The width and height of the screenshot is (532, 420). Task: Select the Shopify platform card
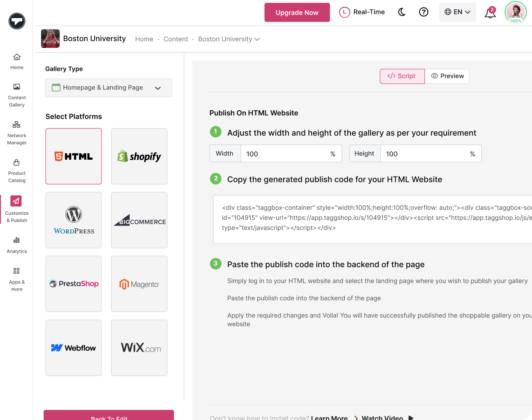pos(139,156)
